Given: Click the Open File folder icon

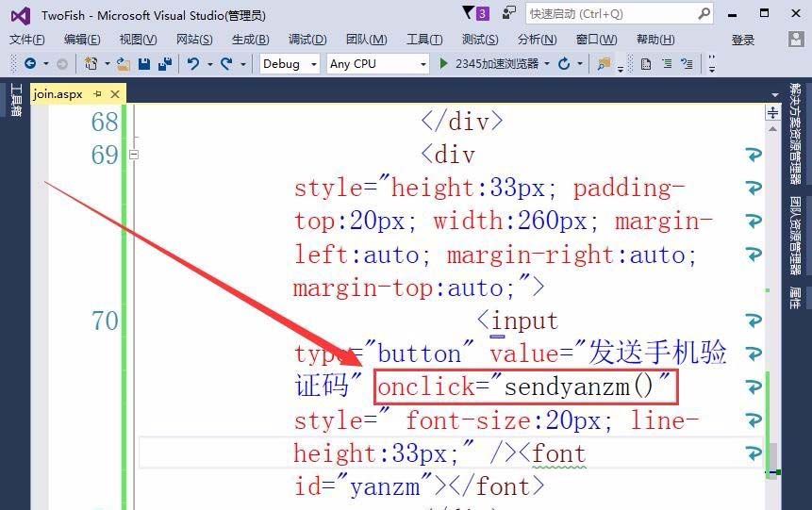Looking at the screenshot, I should point(124,64).
